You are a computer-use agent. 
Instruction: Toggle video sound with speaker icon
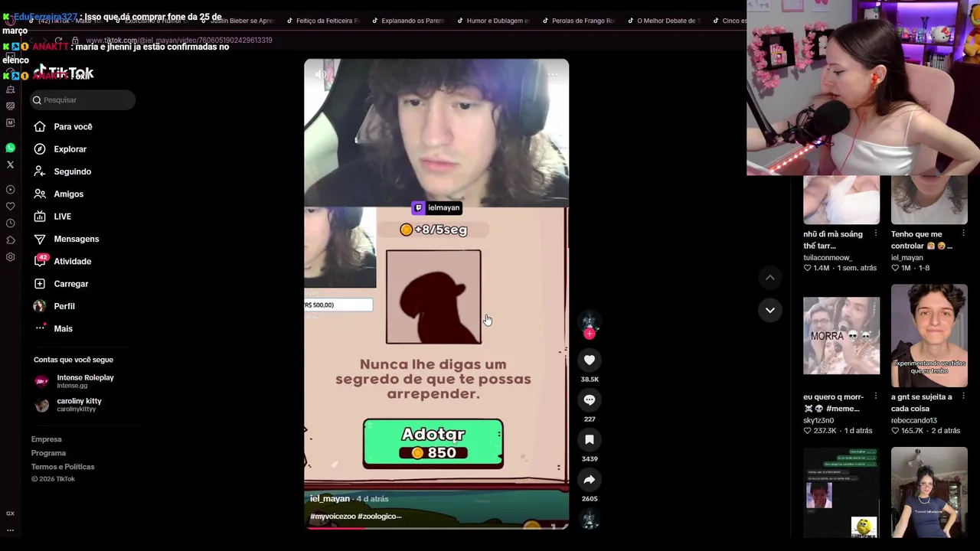[x=321, y=74]
